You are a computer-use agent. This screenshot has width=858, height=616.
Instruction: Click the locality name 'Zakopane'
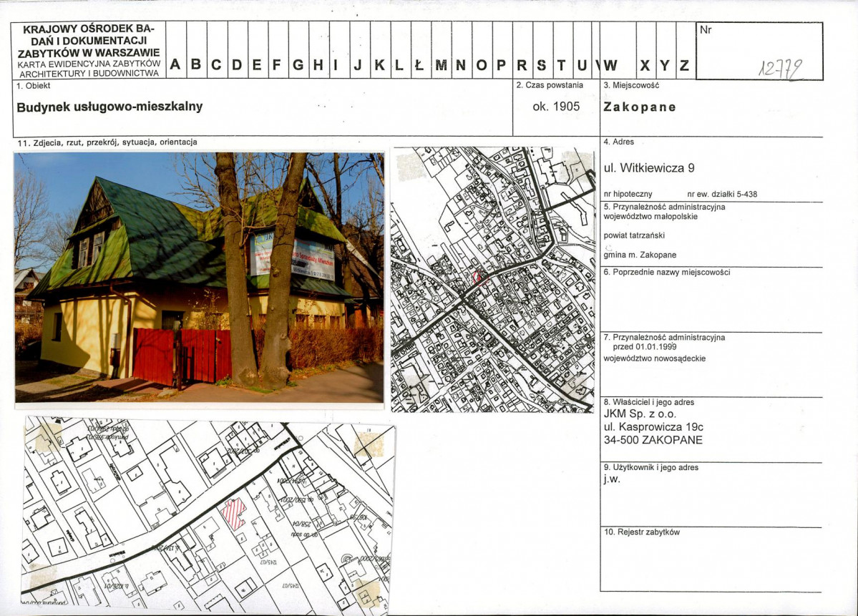coord(640,107)
